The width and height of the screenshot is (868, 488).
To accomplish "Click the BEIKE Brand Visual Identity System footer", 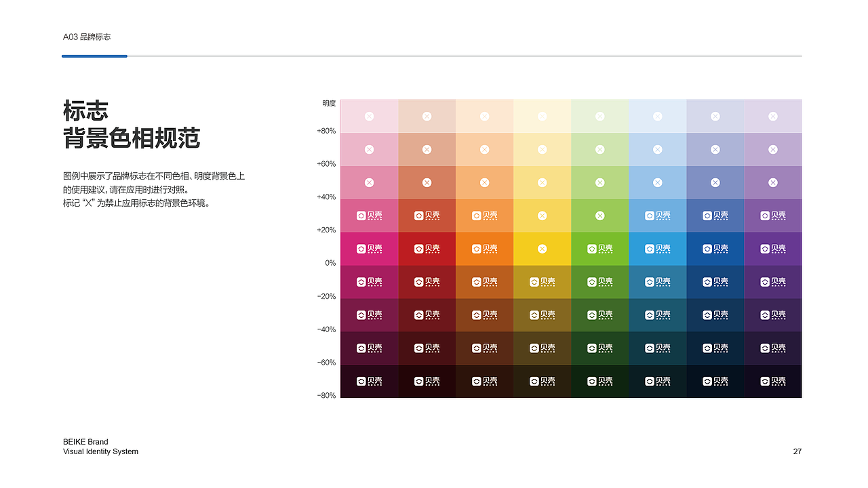I will 100,447.
